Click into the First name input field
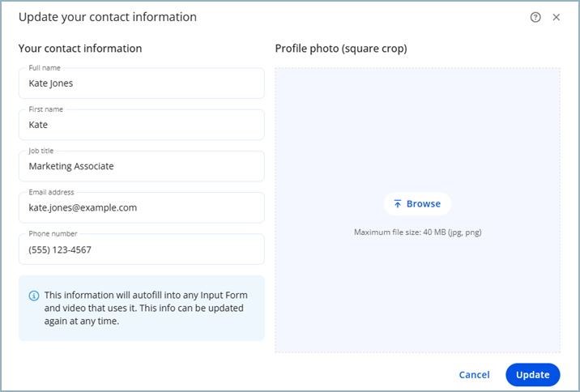Screen dimensions: 580x392 (x=141, y=126)
